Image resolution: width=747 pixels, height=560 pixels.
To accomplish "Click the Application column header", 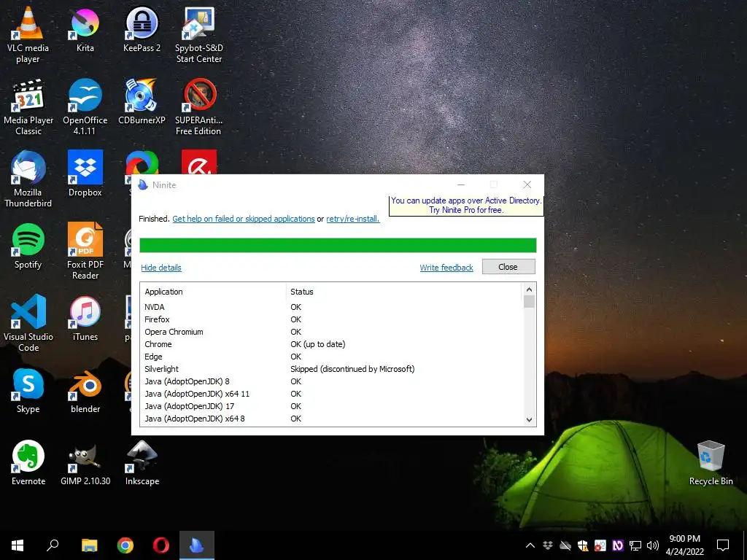I will (214, 292).
